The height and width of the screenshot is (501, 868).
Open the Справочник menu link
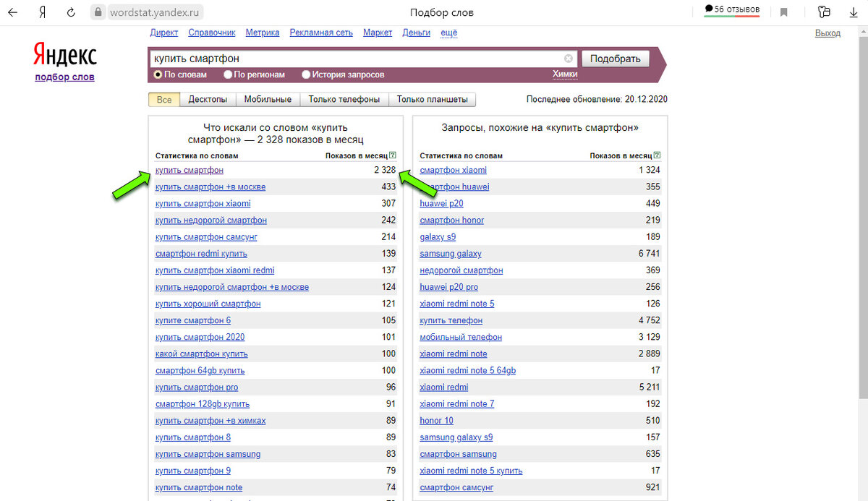pos(212,33)
